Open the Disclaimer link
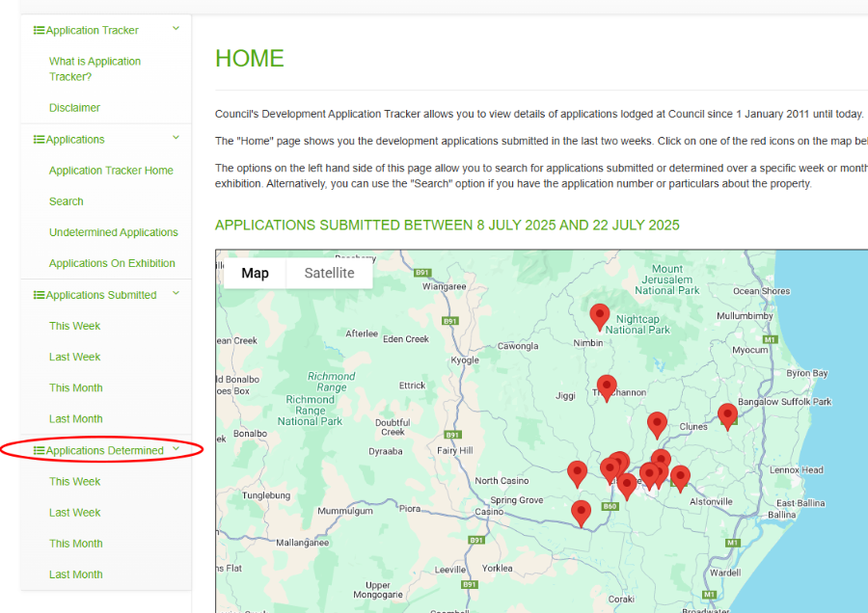This screenshot has width=868, height=613. pos(74,108)
